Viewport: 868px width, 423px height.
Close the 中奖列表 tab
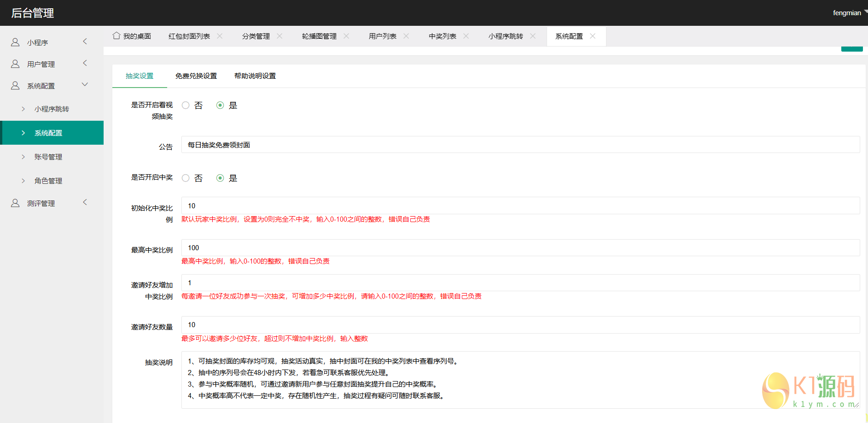pyautogui.click(x=466, y=35)
